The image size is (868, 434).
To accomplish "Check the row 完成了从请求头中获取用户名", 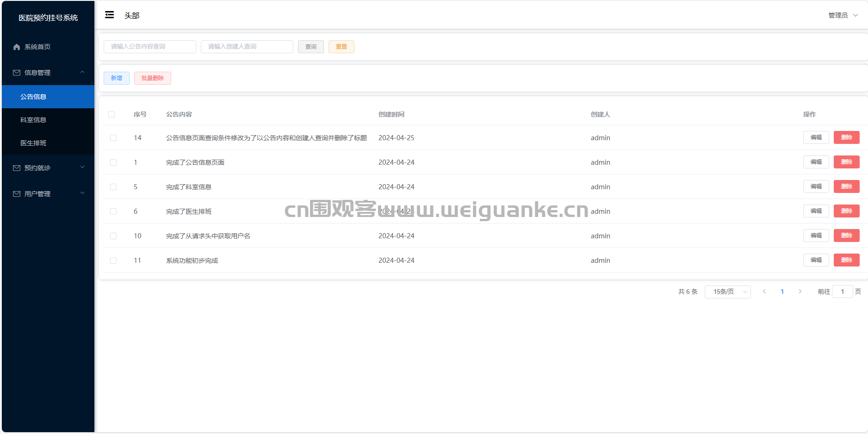I will point(113,236).
